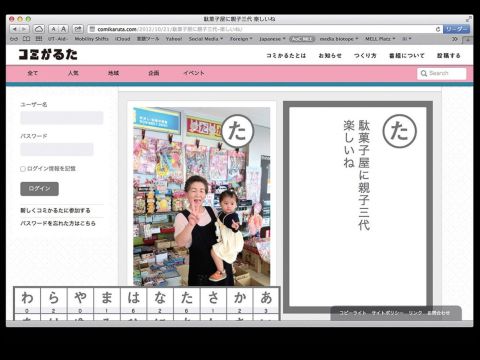
Task: Open サイトポリシー footer link
Action: 387,313
